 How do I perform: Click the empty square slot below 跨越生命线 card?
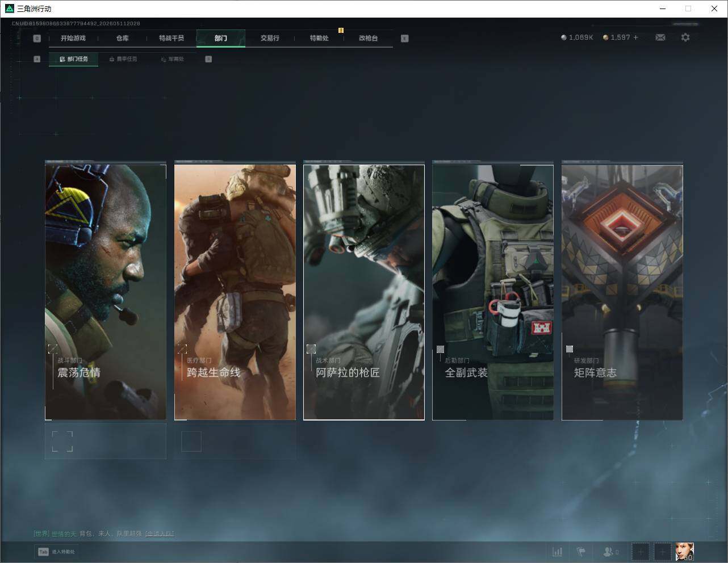point(191,442)
